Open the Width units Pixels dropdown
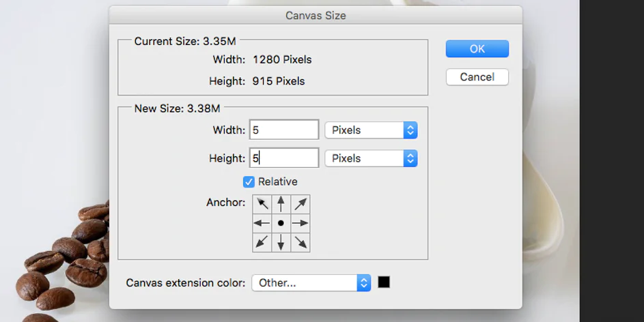This screenshot has height=322, width=644. coord(370,130)
